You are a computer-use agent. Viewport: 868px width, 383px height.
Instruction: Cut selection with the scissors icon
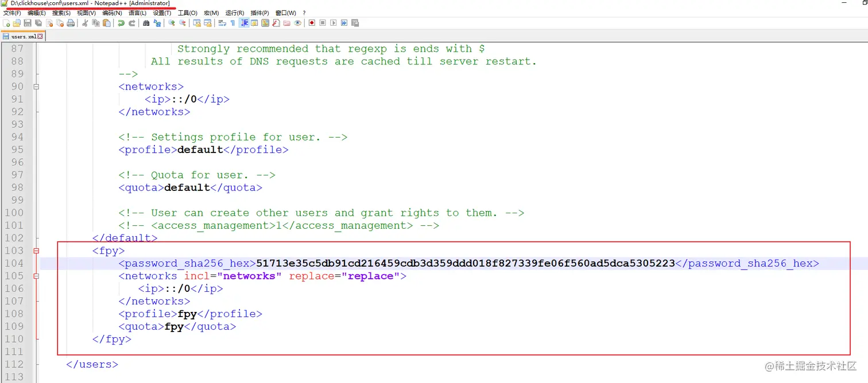pos(84,23)
